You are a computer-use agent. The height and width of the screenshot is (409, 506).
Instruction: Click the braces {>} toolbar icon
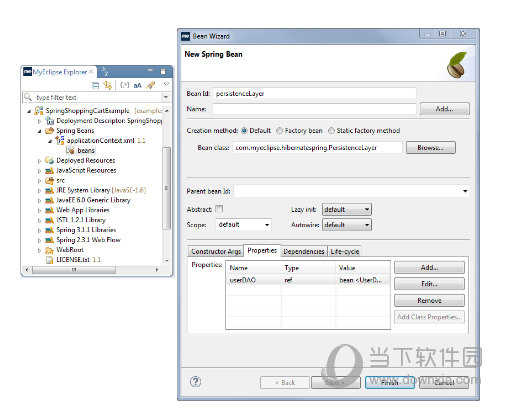(x=125, y=85)
